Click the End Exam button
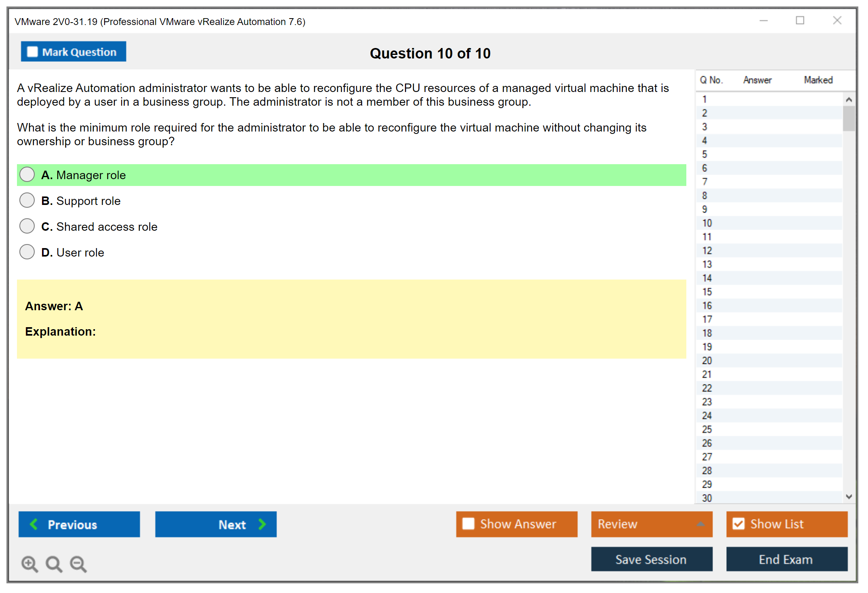The width and height of the screenshot is (868, 593). pos(786,559)
